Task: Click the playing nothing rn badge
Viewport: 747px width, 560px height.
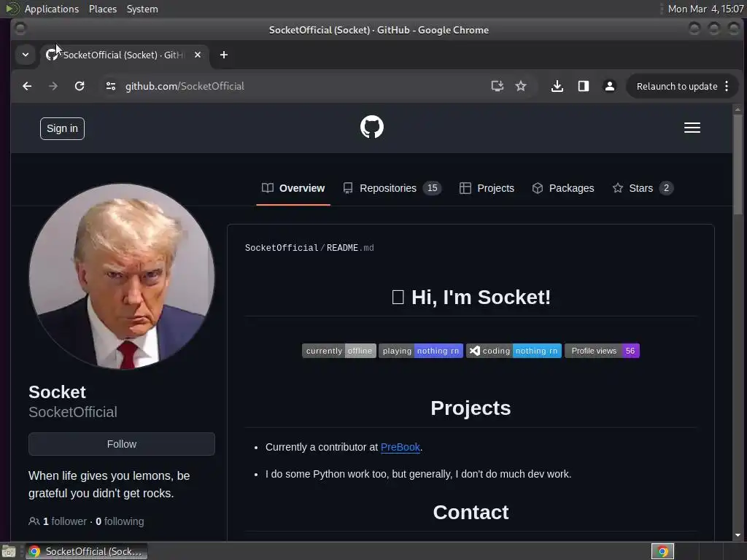Action: (x=421, y=351)
